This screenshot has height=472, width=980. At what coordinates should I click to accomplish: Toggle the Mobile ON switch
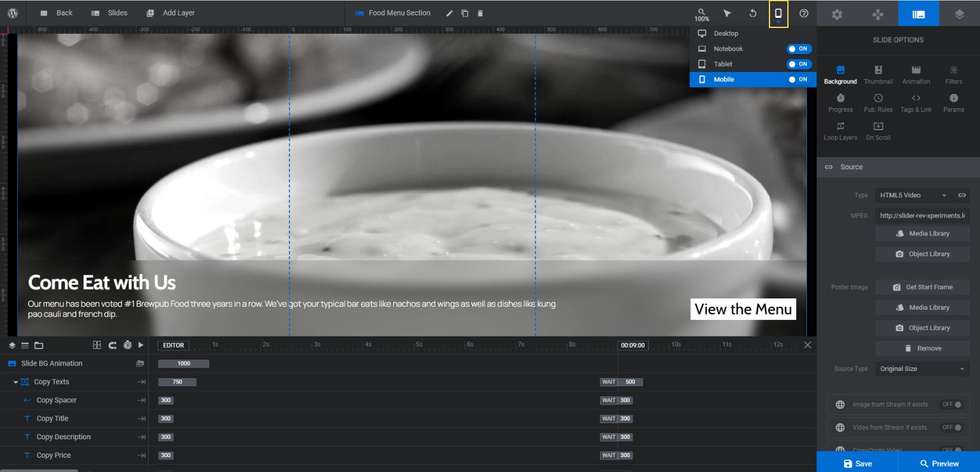799,80
